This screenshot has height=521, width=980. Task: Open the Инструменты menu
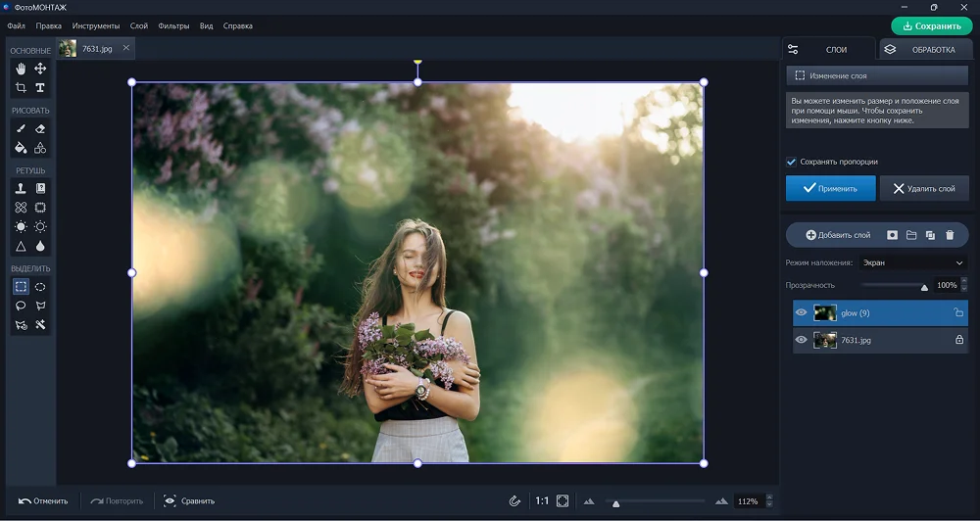(x=96, y=25)
